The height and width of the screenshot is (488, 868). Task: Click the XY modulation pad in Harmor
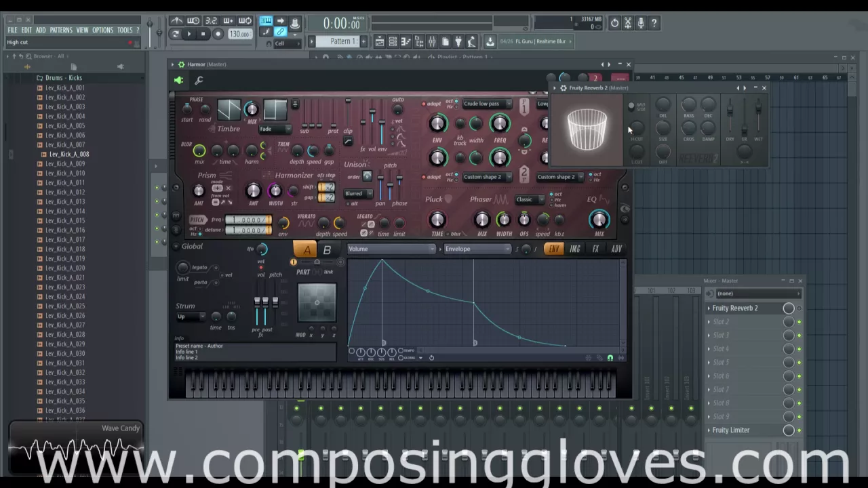[317, 303]
